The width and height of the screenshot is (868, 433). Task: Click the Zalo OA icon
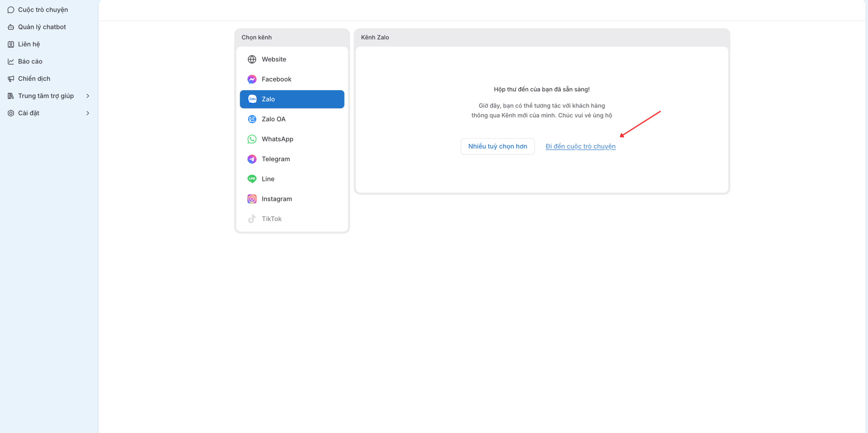(x=252, y=119)
